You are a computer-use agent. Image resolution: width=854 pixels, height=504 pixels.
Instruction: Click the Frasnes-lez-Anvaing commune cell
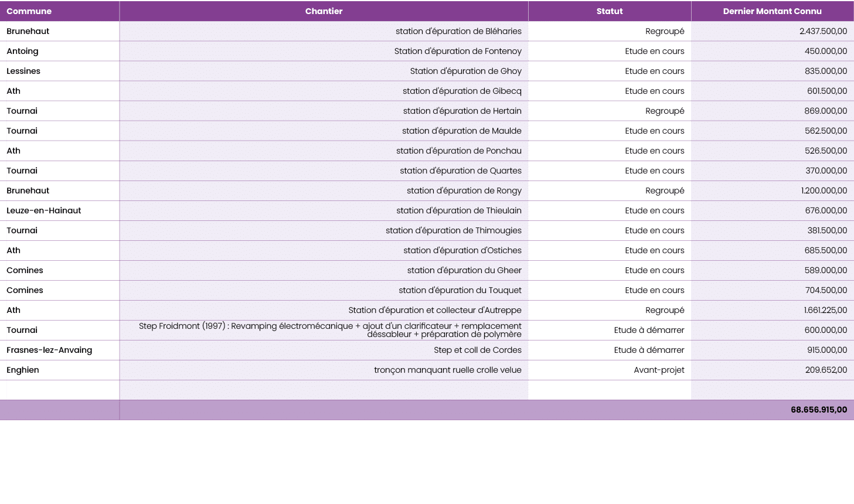click(x=49, y=350)
